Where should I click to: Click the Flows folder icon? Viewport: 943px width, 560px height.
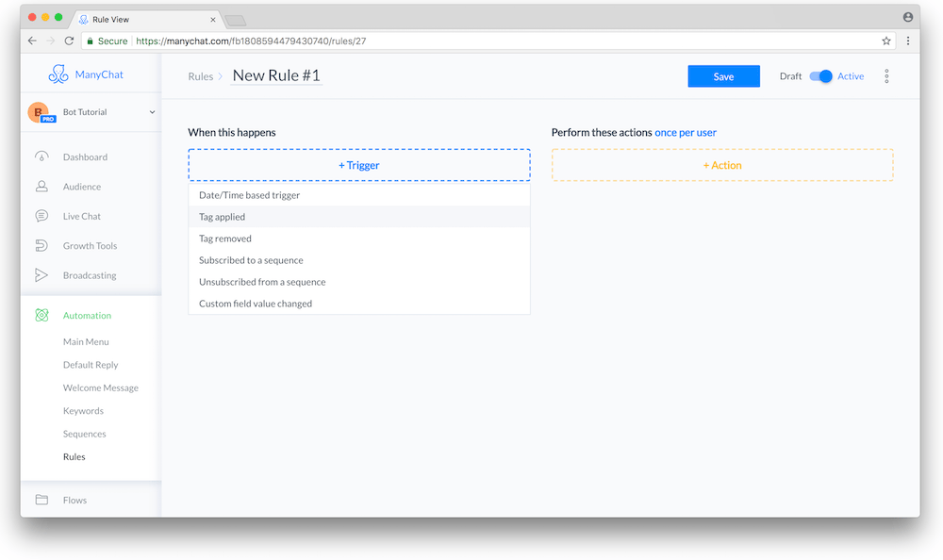(x=41, y=500)
